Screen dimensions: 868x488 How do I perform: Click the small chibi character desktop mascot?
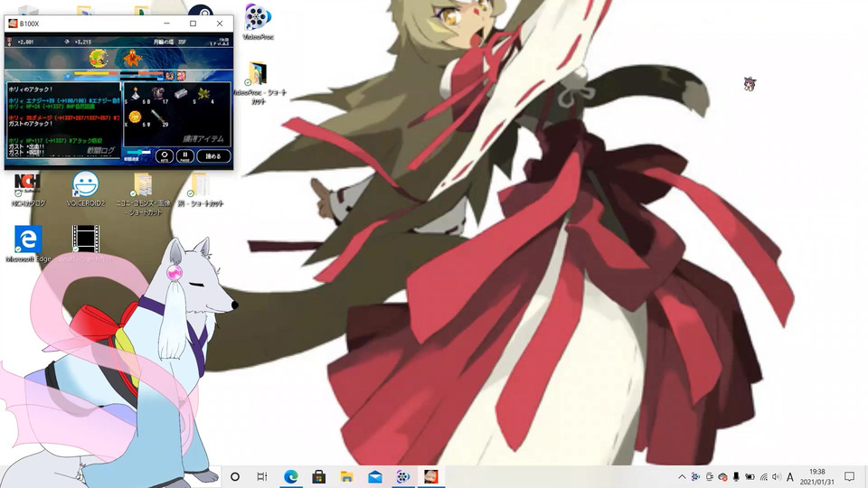[x=750, y=83]
